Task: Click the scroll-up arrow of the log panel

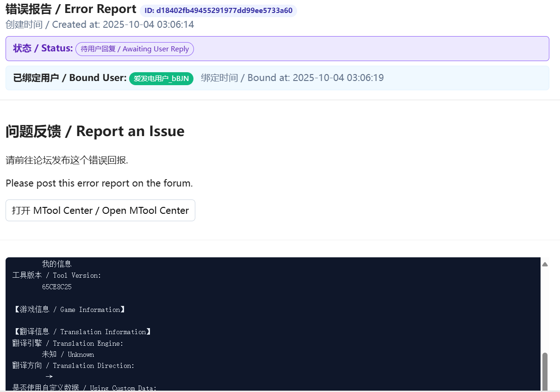Action: [545, 264]
